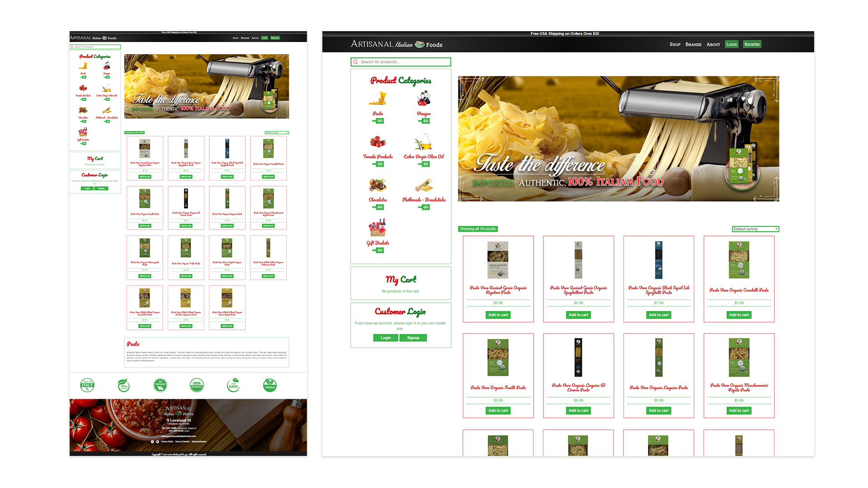Image resolution: width=868 pixels, height=488 pixels.
Task: Click Ancient Grain Organic Spaghettoni Pasta title
Action: 578,290
